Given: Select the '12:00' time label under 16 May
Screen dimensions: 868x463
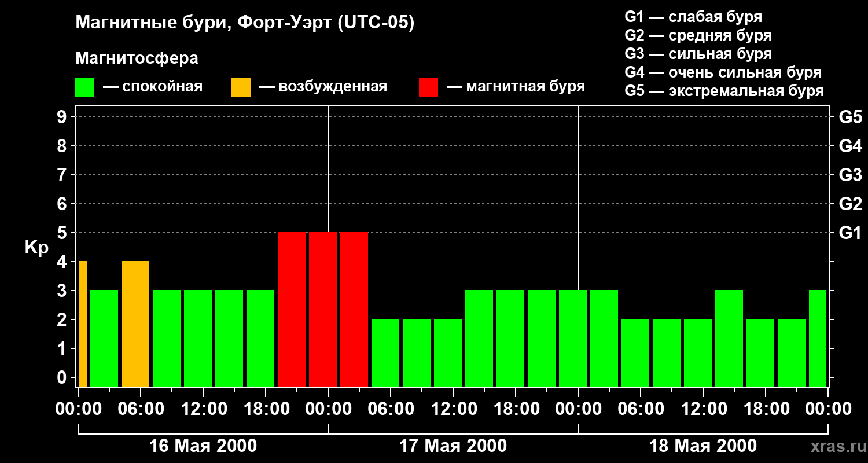Looking at the screenshot, I should [x=203, y=409].
